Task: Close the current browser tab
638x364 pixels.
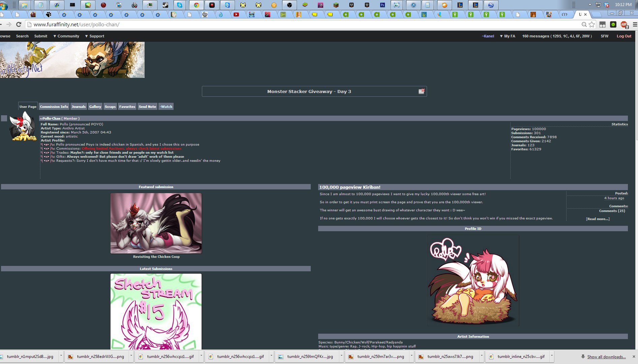Action: 585,14
